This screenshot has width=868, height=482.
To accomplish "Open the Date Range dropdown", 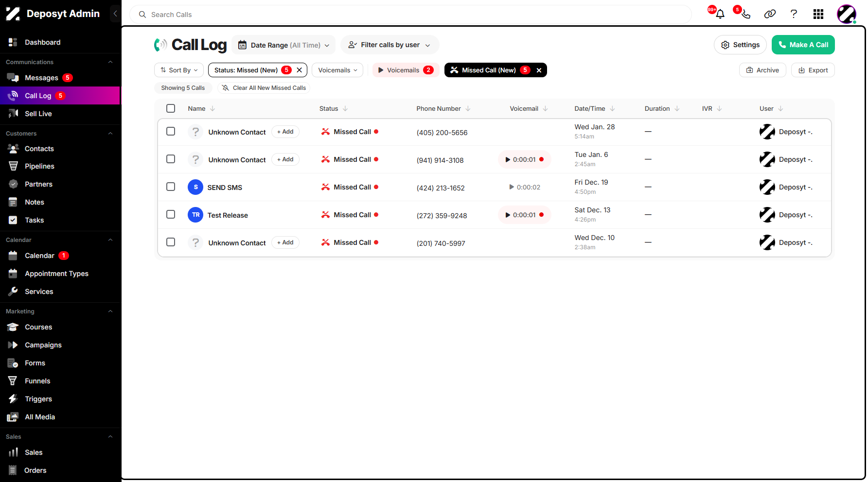I will (283, 45).
